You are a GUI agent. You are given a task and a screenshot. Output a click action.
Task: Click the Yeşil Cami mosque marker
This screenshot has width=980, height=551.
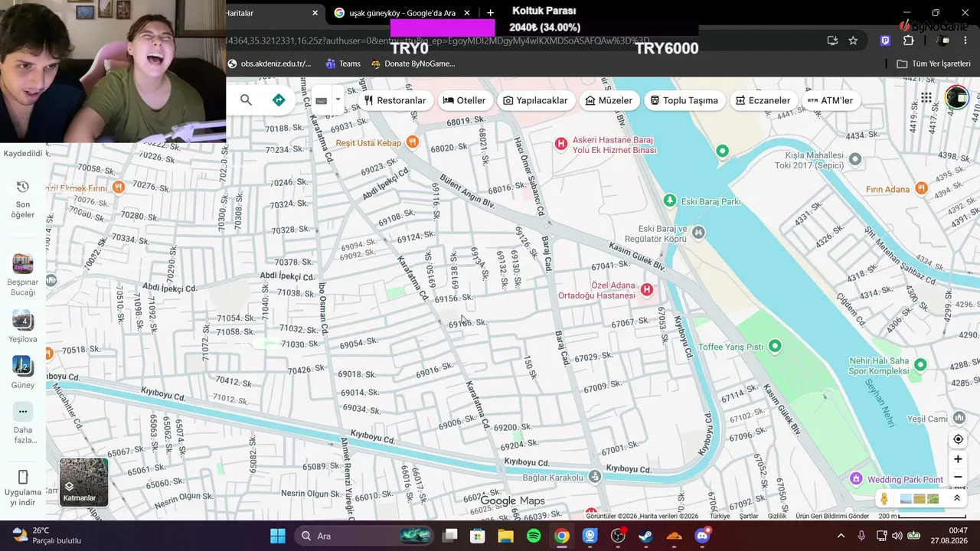[958, 419]
